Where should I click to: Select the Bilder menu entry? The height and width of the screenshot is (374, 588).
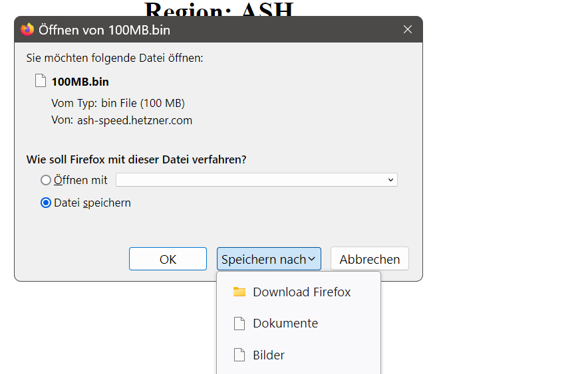coord(269,355)
